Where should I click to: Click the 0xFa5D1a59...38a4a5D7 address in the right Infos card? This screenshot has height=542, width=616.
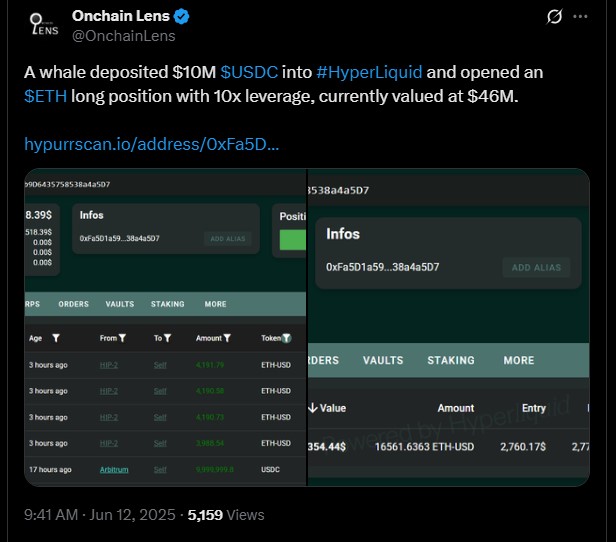[383, 267]
